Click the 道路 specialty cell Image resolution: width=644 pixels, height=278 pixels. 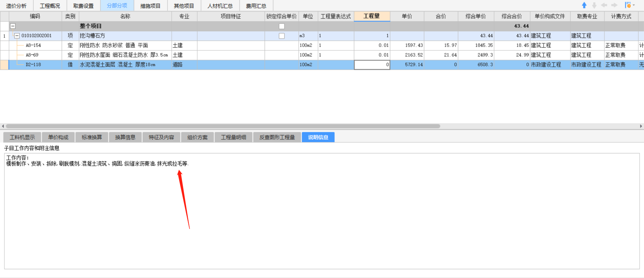click(x=184, y=65)
